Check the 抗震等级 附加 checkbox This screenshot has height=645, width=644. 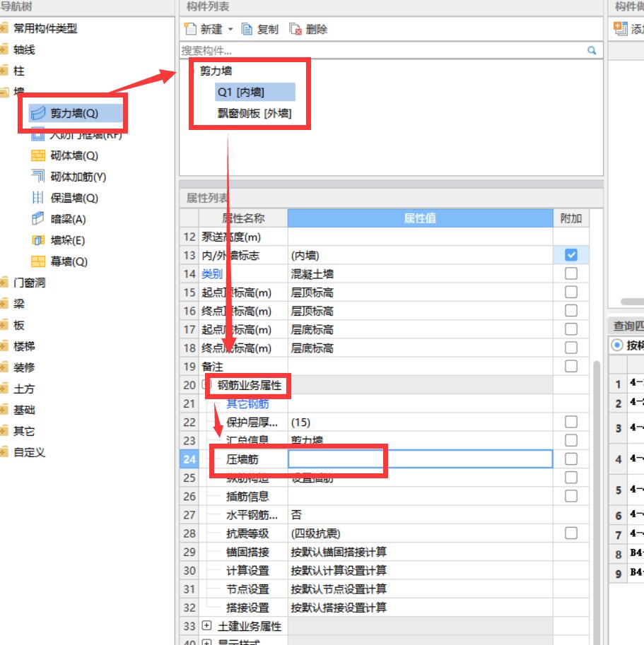[x=570, y=533]
